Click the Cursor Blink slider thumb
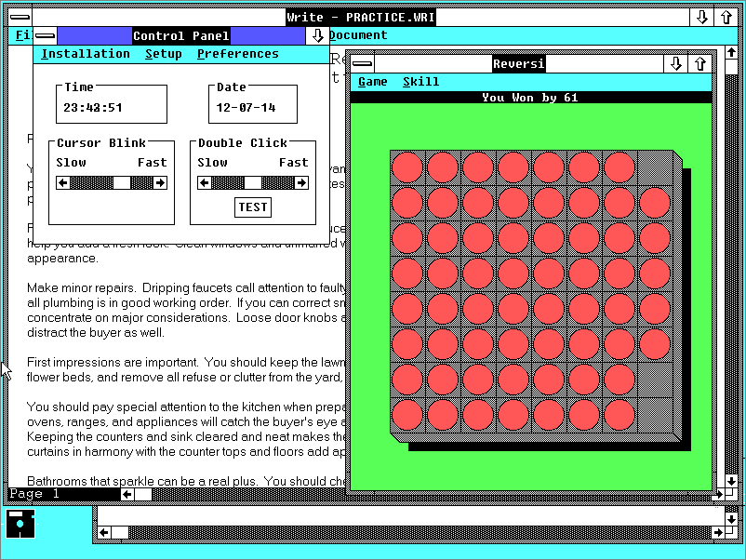The width and height of the screenshot is (746, 560). click(122, 182)
